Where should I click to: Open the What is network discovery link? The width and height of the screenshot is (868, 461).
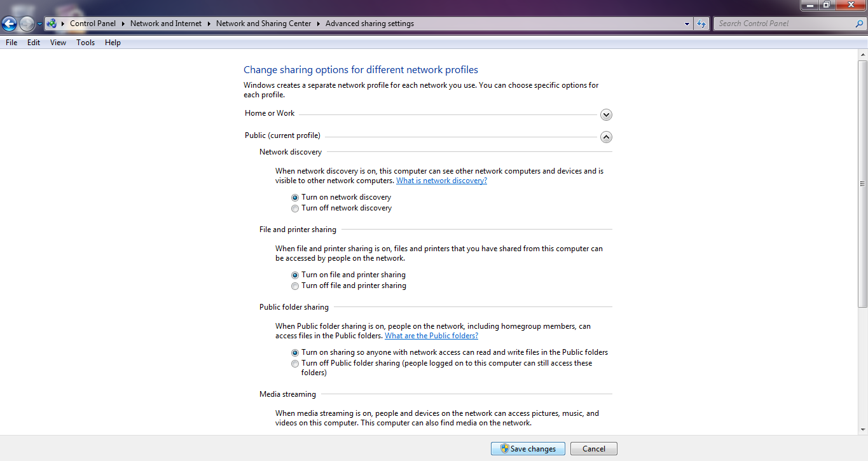coord(441,180)
